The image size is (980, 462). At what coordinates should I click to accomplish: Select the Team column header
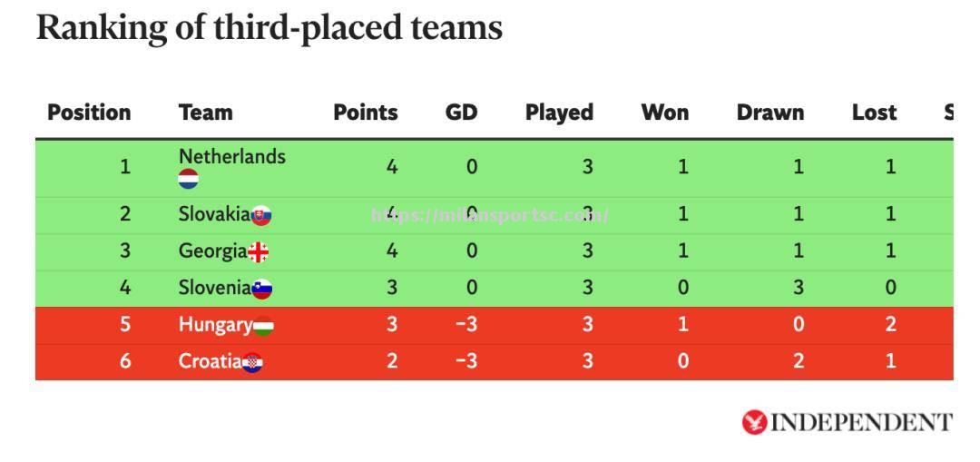click(x=206, y=113)
